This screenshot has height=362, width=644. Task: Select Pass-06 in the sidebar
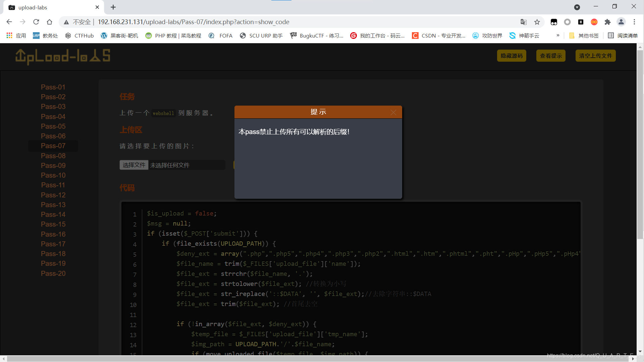(x=53, y=136)
